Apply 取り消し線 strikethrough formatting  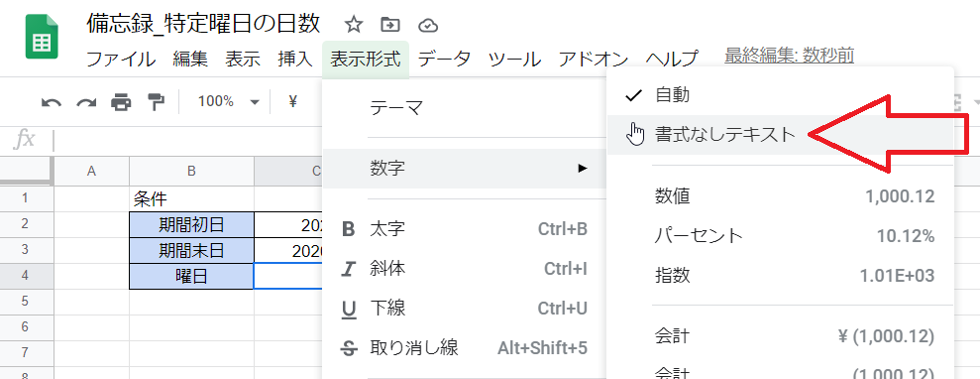pyautogui.click(x=465, y=347)
